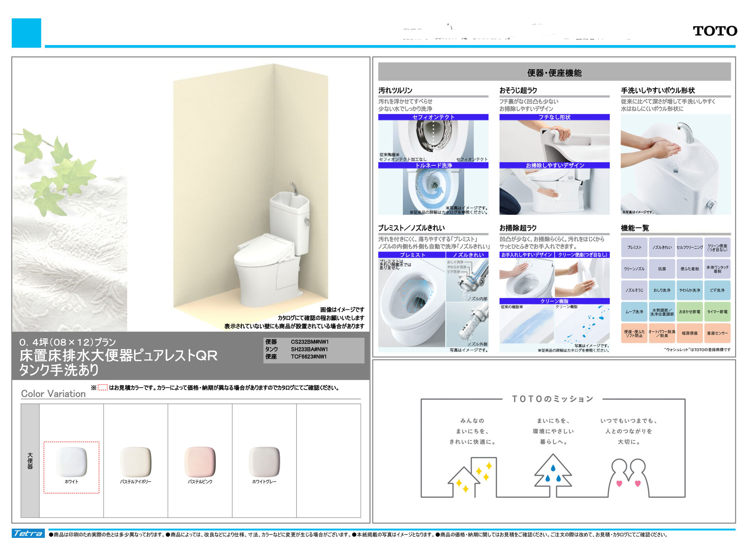756x538 pixels.
Task: Click the 抗菌 feature tile
Action: tap(662, 269)
